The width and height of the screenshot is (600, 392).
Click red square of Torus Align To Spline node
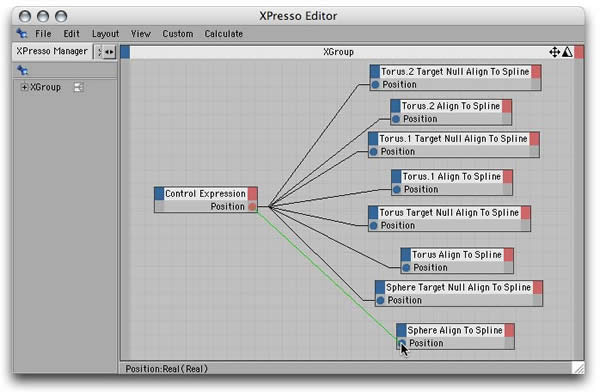click(509, 254)
